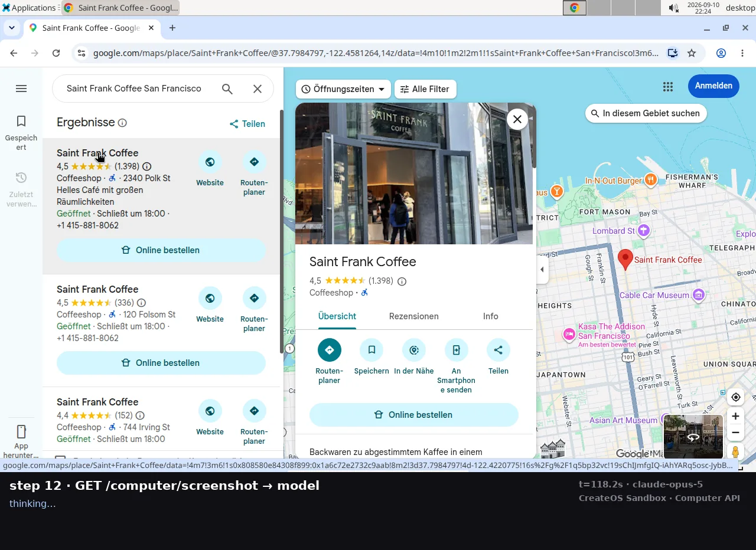Click the volume icon in system tray
Screen dimensions: 756x550
click(673, 8)
